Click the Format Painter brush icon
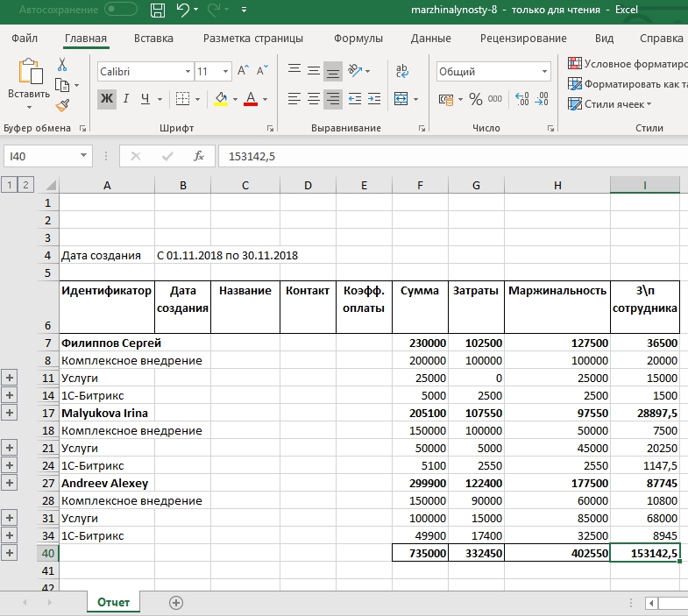688x616 pixels. (62, 105)
